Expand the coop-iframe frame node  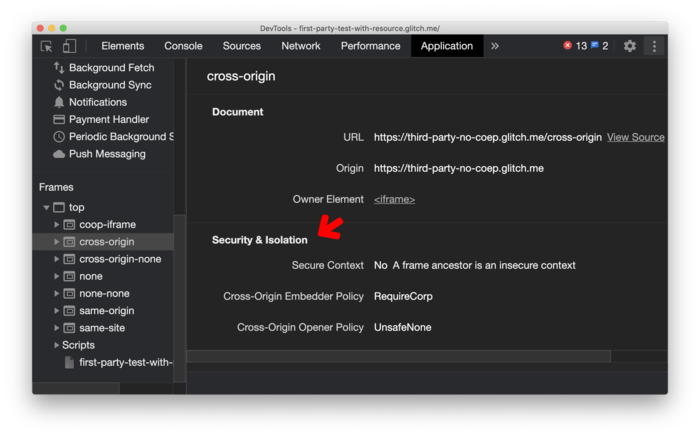coord(57,225)
